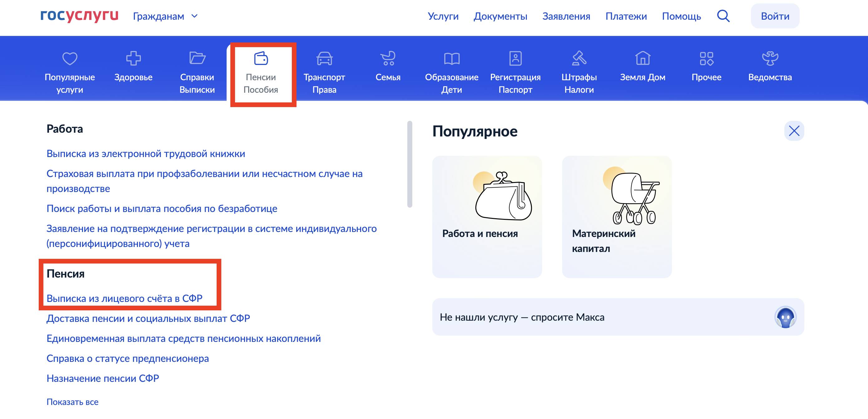Image resolution: width=868 pixels, height=419 pixels.
Task: Expand list with Показать все
Action: point(72,402)
